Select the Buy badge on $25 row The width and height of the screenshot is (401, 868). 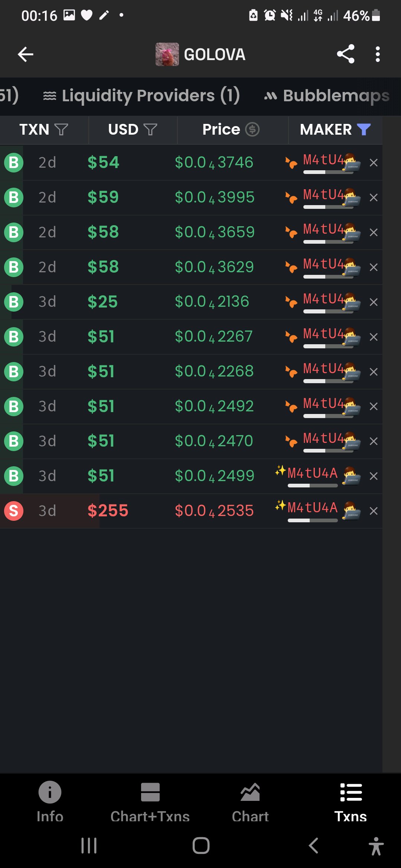14,302
